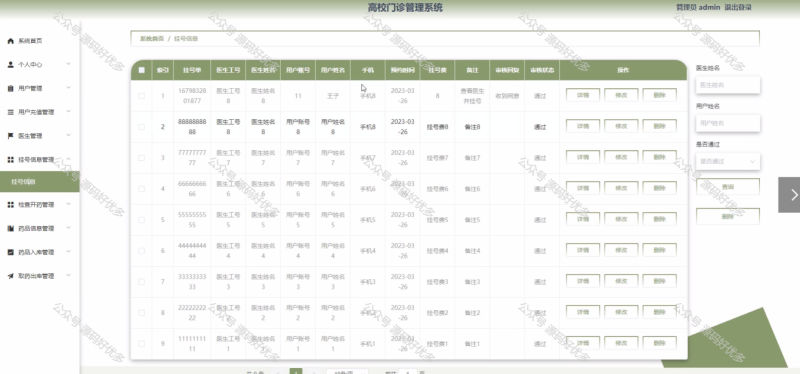Open the 是否通过 dropdown filter

[x=728, y=161]
